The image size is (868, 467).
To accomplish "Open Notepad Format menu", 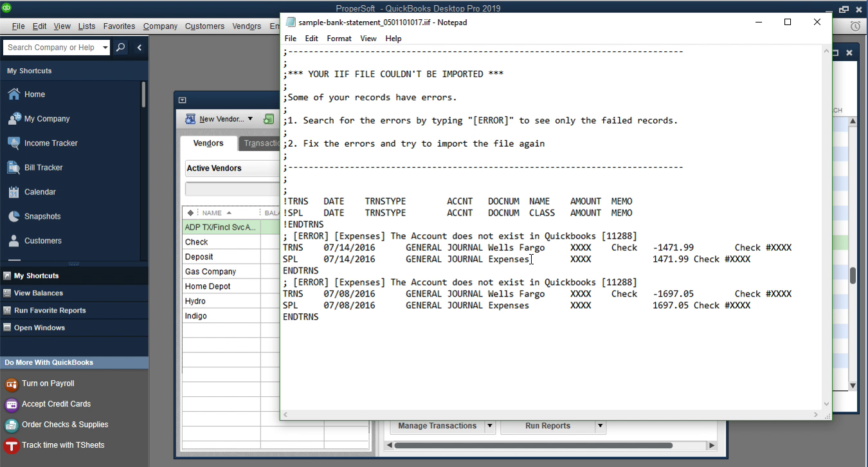I will (339, 39).
